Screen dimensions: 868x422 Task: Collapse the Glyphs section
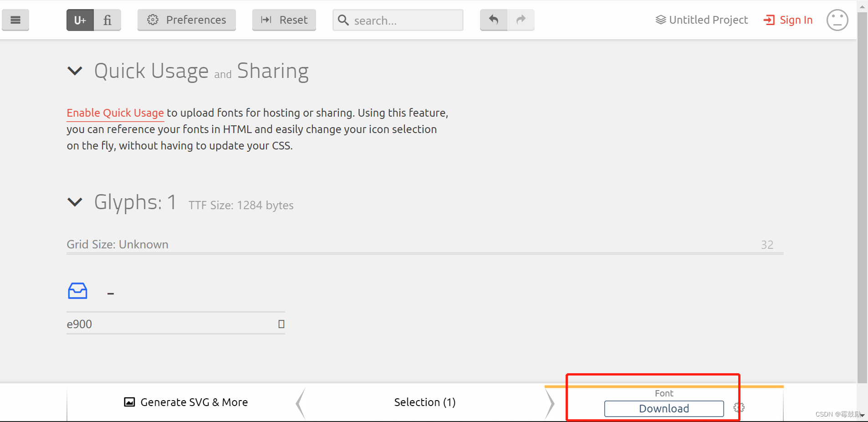pos(75,201)
